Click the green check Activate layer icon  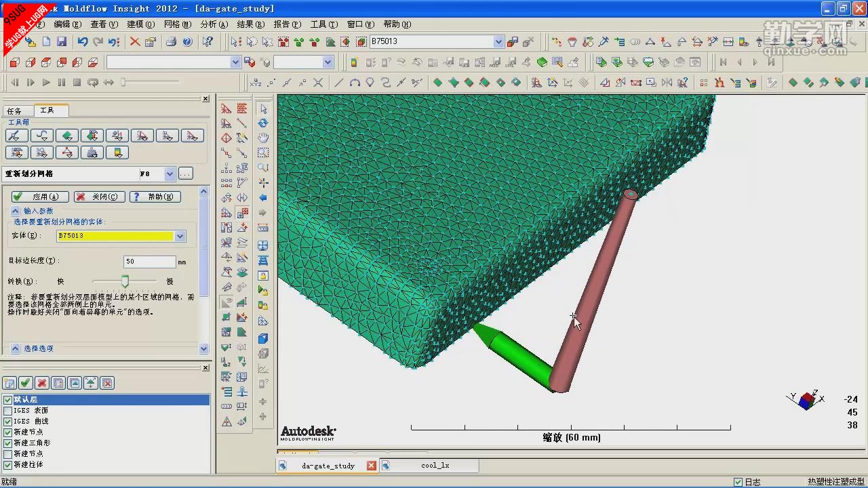26,383
